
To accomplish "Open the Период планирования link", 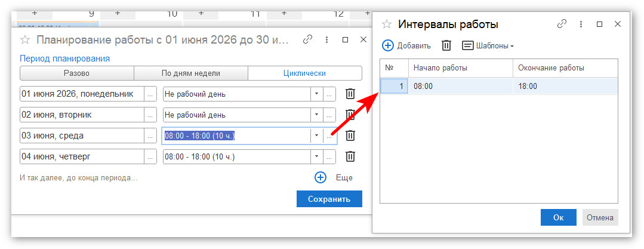I will (65, 59).
